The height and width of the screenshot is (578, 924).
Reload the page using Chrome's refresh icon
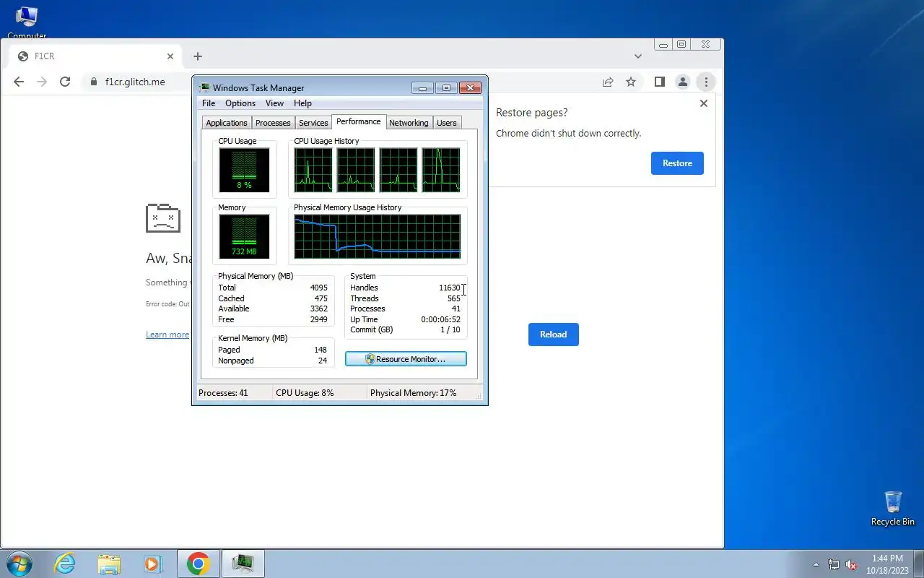click(65, 82)
